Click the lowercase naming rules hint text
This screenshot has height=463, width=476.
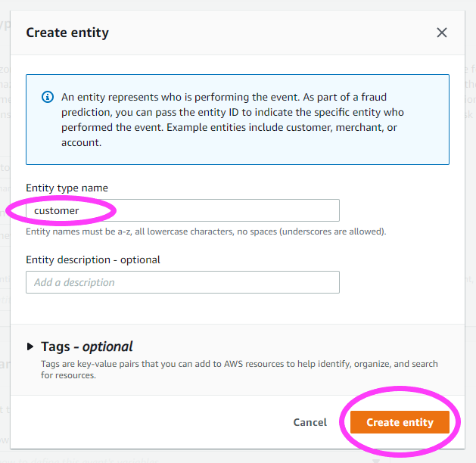[x=206, y=231]
